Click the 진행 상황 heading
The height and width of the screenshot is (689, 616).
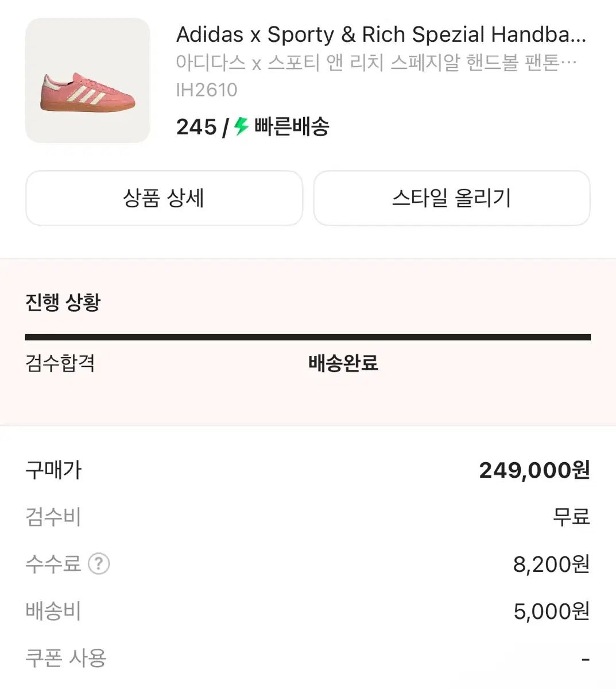click(x=63, y=302)
